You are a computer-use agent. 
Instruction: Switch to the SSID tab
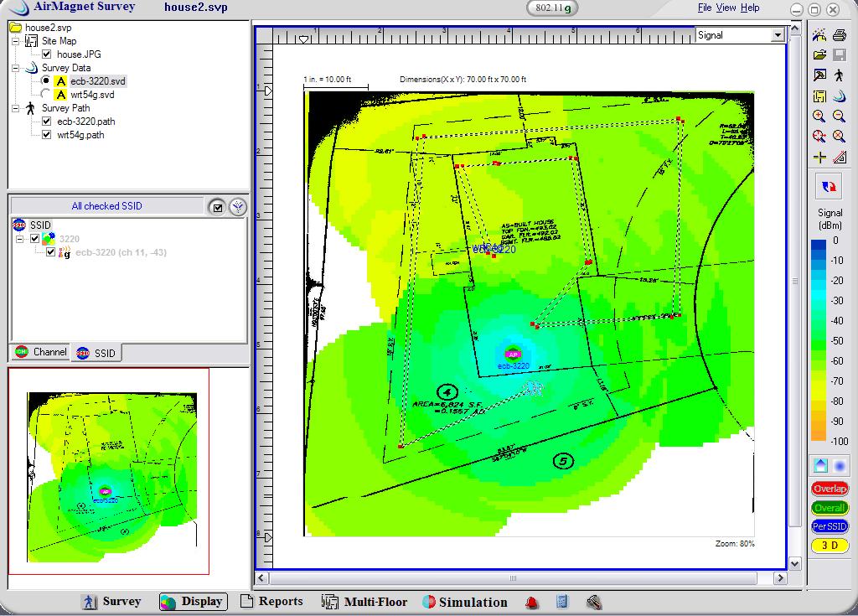tap(96, 353)
